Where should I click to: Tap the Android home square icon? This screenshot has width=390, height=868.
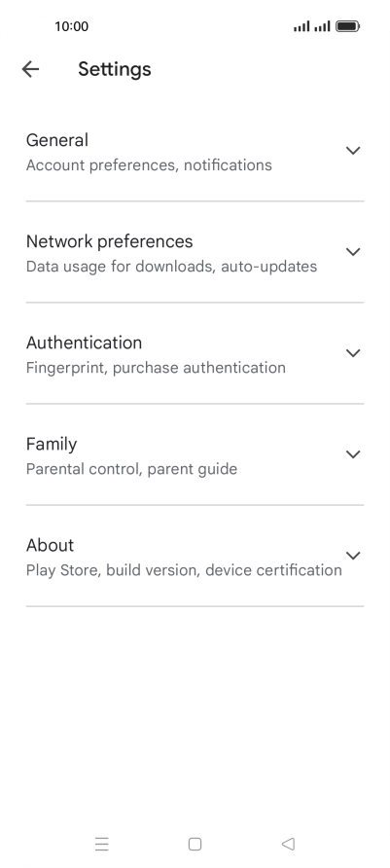(x=195, y=845)
